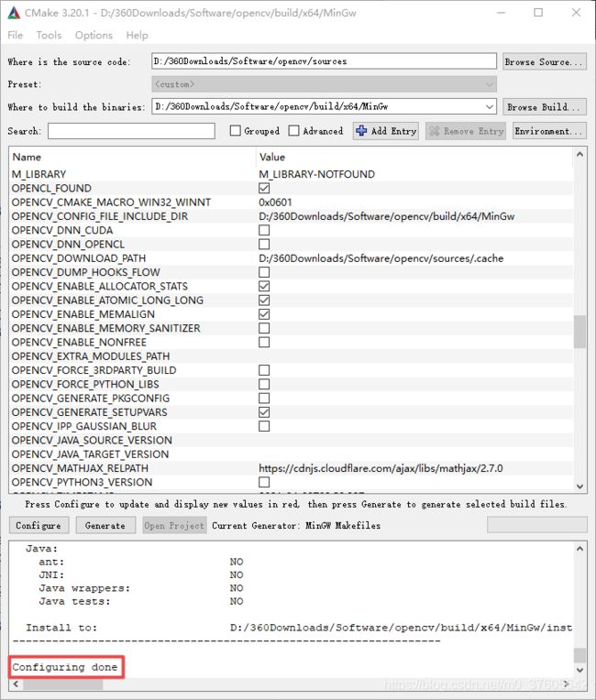Open the Options menu
596x700 pixels.
pos(94,35)
